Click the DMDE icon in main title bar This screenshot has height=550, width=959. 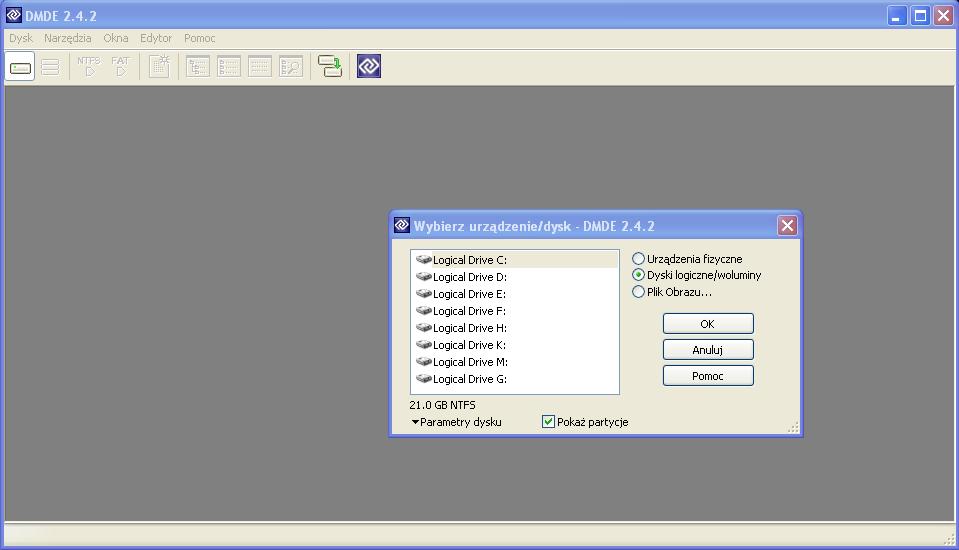point(13,15)
